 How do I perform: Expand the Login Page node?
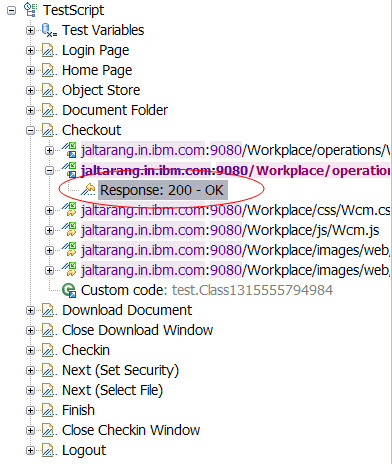(30, 50)
